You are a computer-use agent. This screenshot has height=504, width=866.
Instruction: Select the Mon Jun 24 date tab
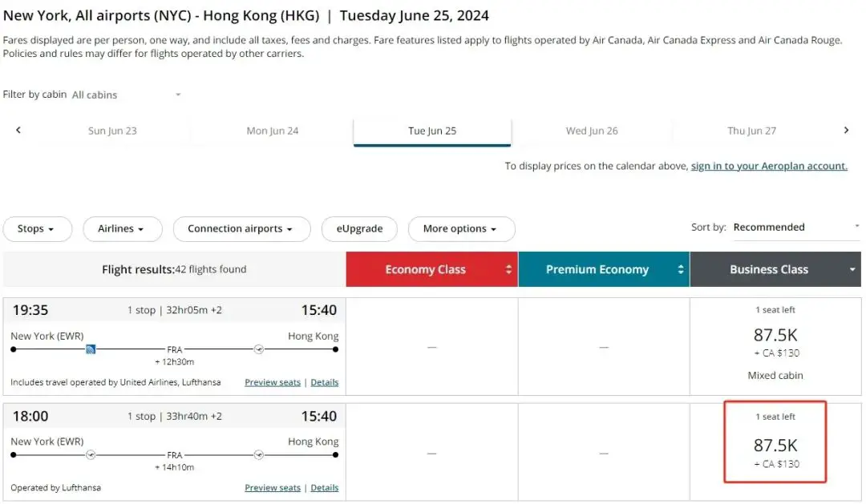pos(272,131)
